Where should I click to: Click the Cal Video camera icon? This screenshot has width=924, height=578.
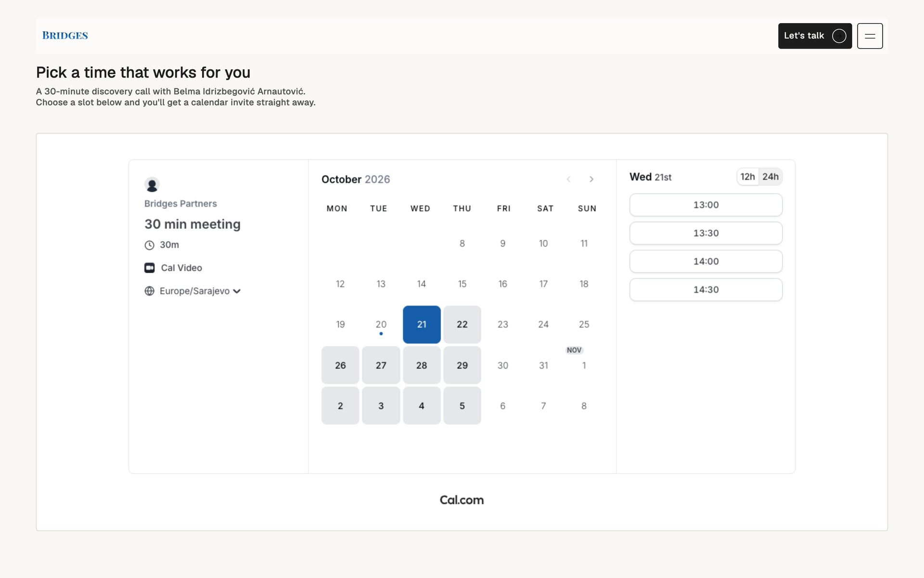[150, 268]
